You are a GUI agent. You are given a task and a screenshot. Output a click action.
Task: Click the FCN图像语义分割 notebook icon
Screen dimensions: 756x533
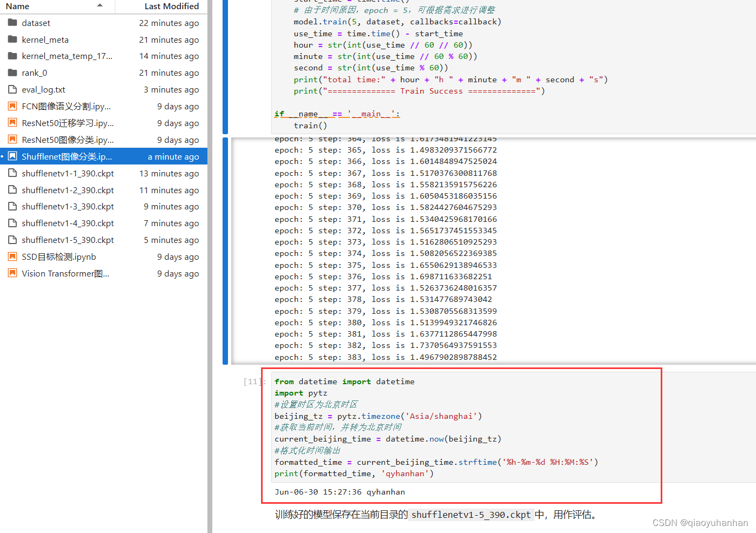point(12,106)
